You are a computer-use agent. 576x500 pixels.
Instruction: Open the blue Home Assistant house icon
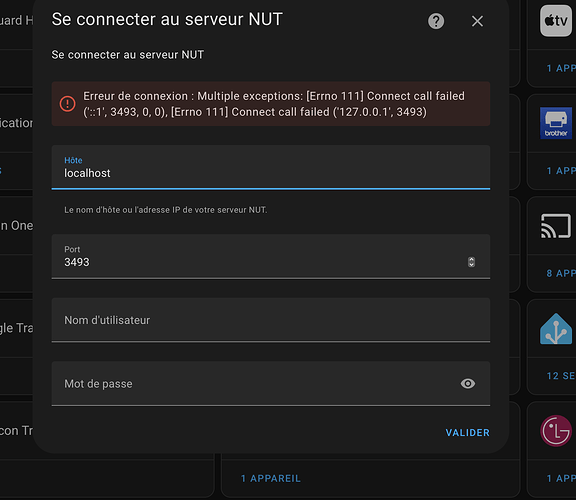(x=556, y=328)
